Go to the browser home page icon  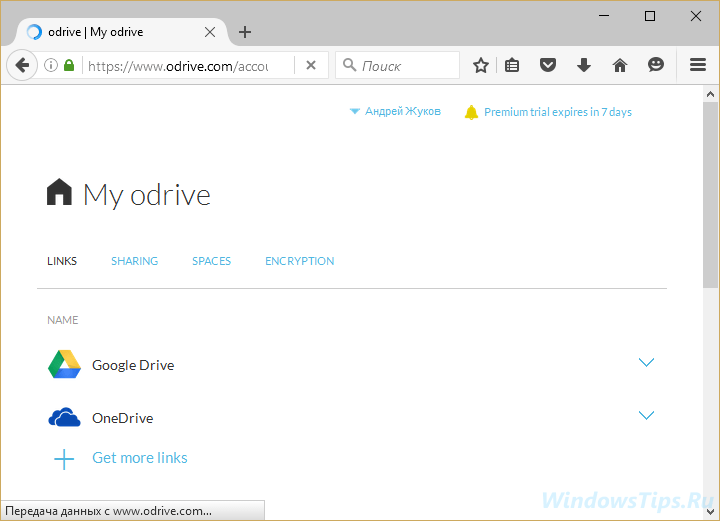(x=620, y=66)
